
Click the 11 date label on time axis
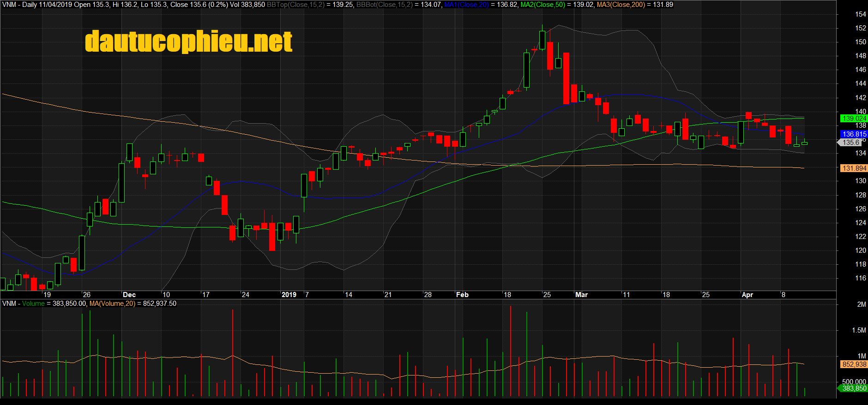(x=626, y=295)
